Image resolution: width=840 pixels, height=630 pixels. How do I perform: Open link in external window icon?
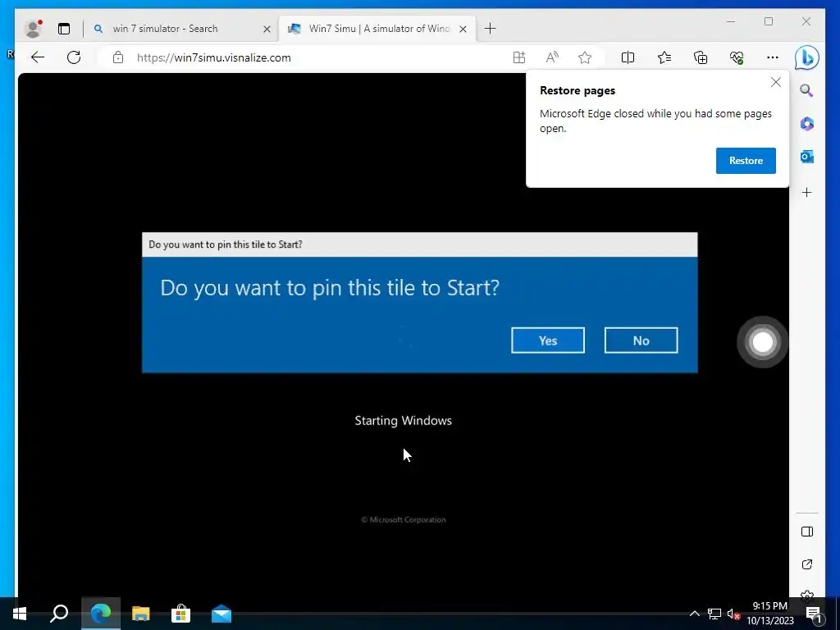807,564
